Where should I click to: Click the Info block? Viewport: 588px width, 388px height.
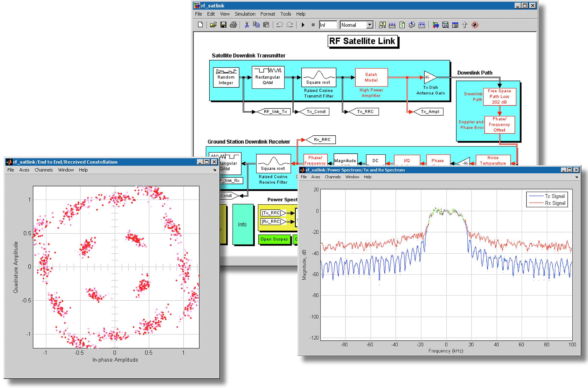pyautogui.click(x=243, y=224)
